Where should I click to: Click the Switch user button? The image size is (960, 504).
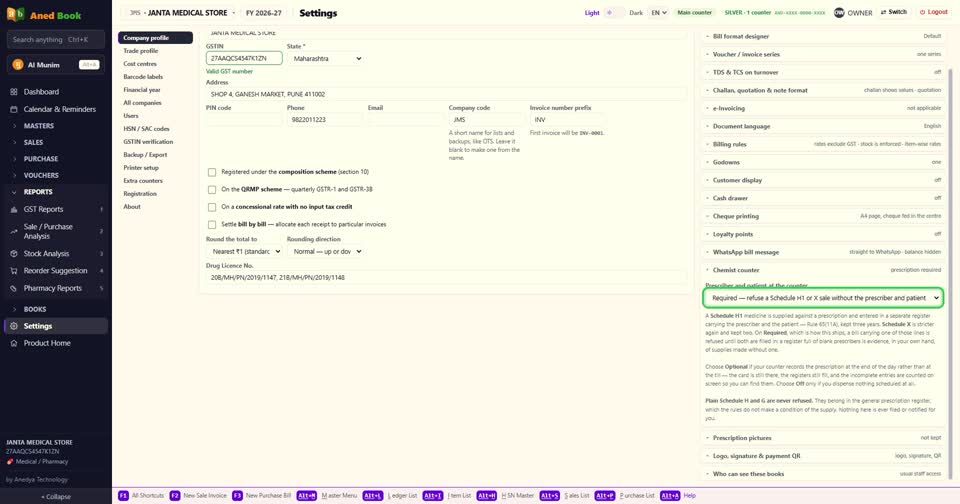coord(893,12)
